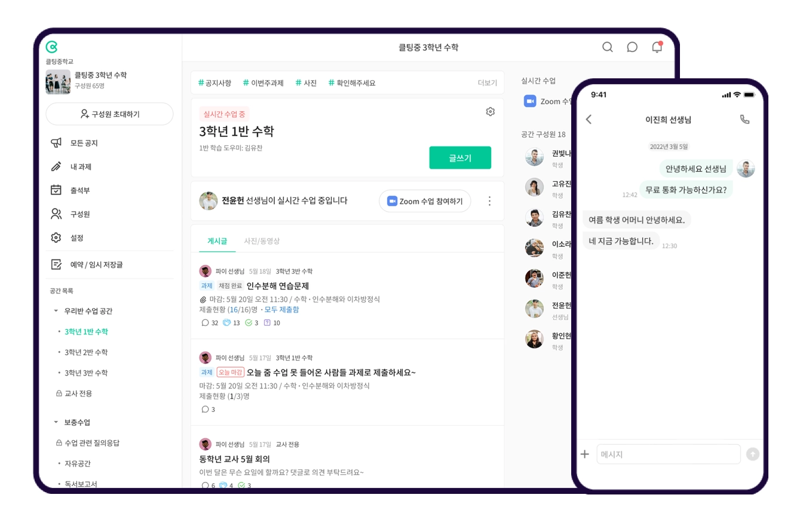The image size is (812, 516).
Task: Invite members with 구성원 초대하기
Action: (109, 114)
